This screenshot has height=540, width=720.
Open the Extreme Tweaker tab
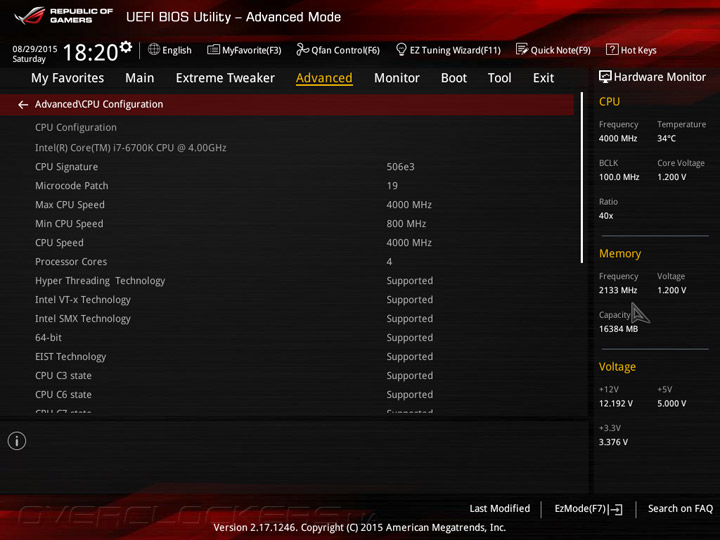click(225, 78)
